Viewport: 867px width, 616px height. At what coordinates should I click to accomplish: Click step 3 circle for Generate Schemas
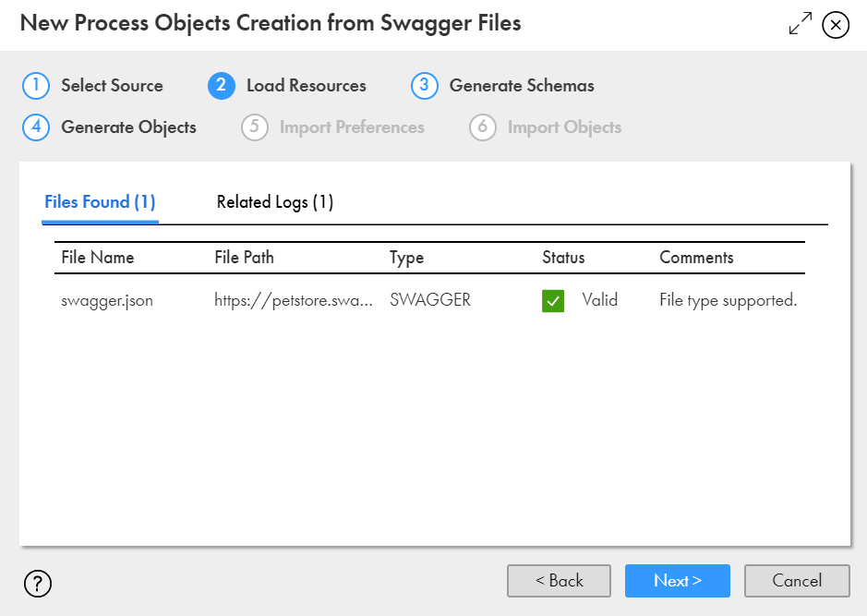tap(424, 86)
